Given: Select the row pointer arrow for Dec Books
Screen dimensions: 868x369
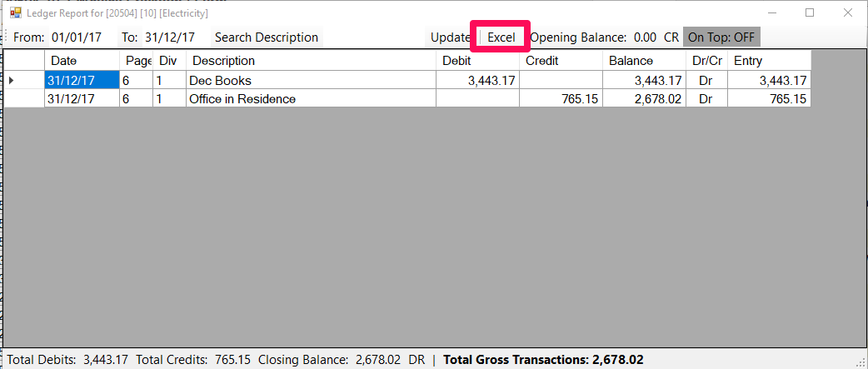Looking at the screenshot, I should click(x=12, y=81).
